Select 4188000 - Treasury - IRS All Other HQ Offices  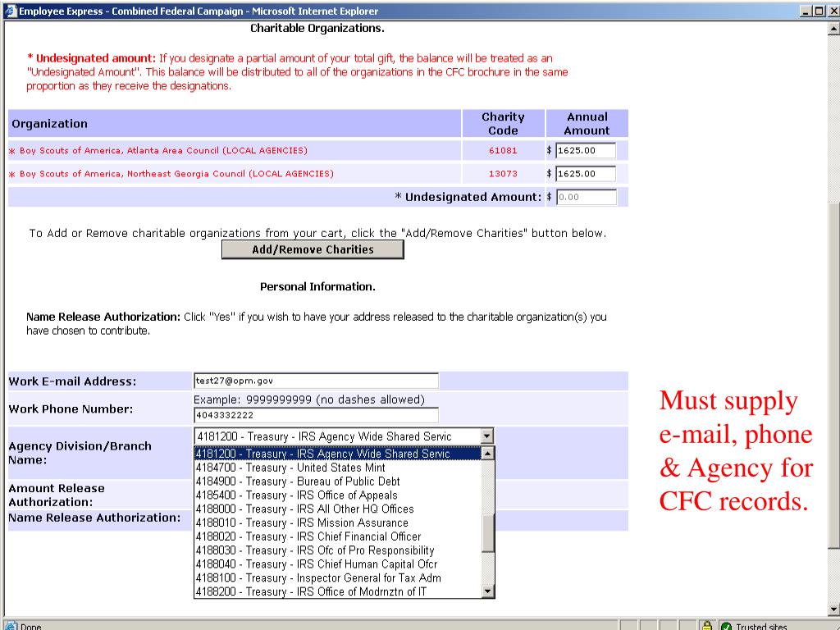tap(337, 509)
